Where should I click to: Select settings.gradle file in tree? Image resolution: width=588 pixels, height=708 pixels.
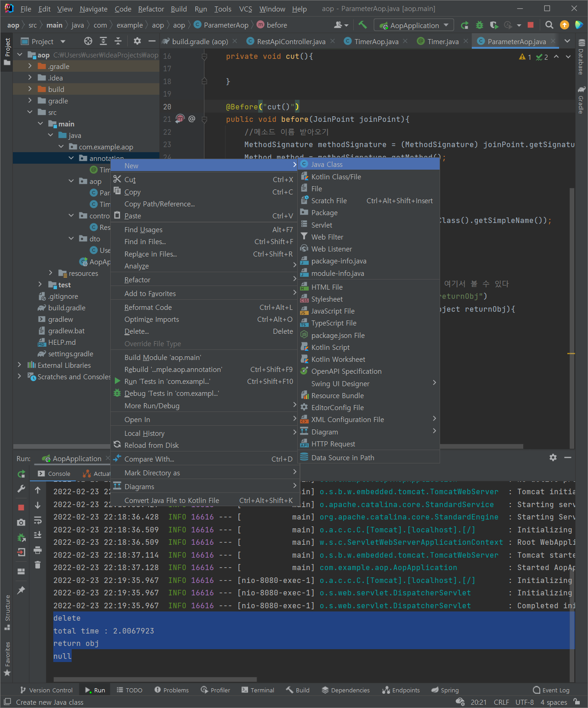(x=71, y=354)
